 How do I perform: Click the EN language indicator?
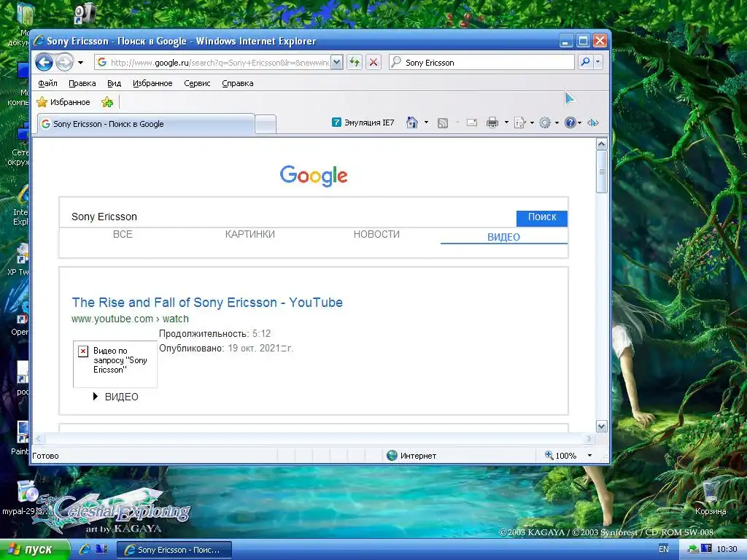tap(664, 549)
